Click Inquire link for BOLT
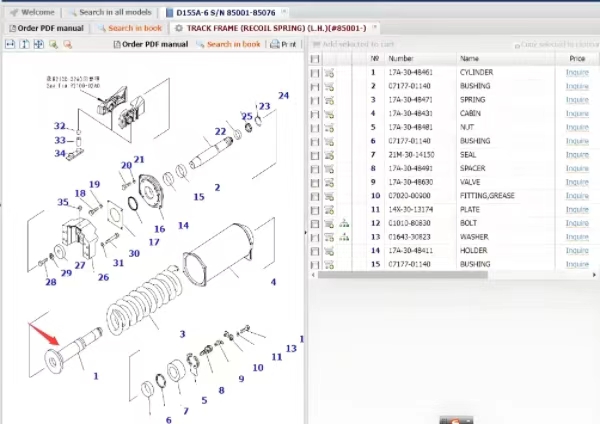The height and width of the screenshot is (424, 600). (x=577, y=223)
